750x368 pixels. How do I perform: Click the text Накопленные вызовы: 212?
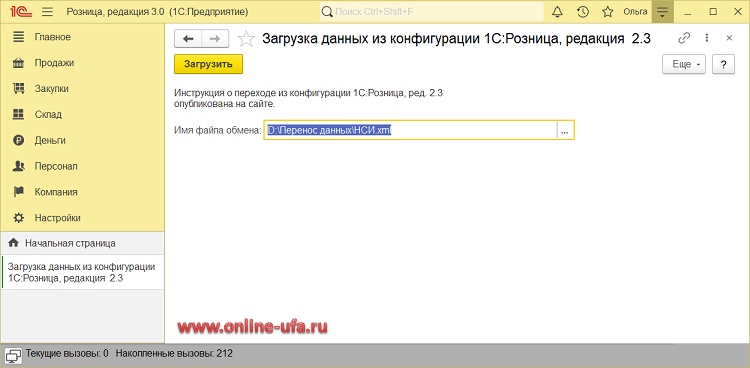click(x=174, y=354)
